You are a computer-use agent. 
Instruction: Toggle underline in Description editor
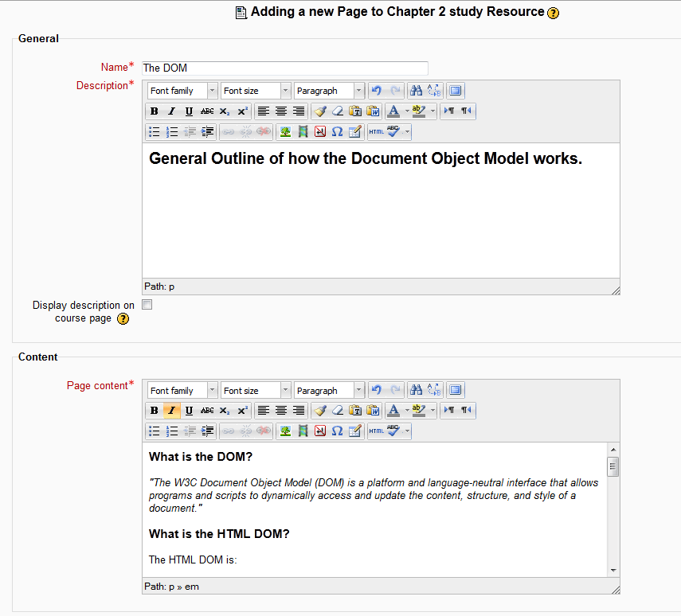(189, 111)
